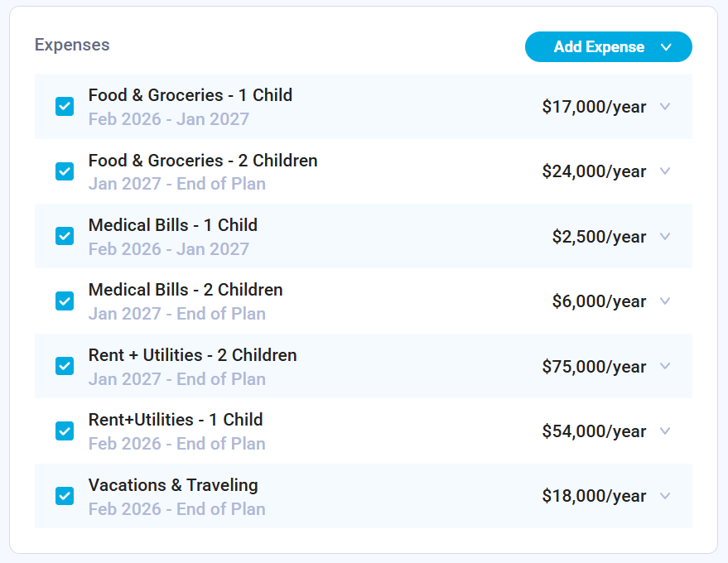Expand Rent+Utilities - 1 Child chevron

664,431
